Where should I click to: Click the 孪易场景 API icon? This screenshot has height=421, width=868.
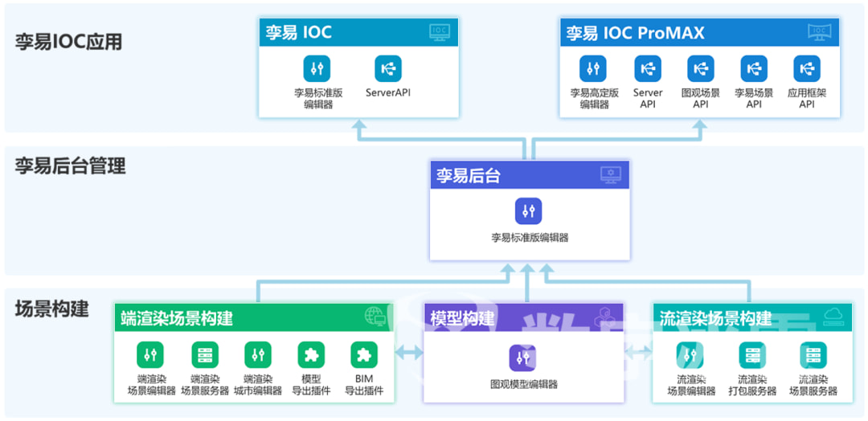pos(754,69)
